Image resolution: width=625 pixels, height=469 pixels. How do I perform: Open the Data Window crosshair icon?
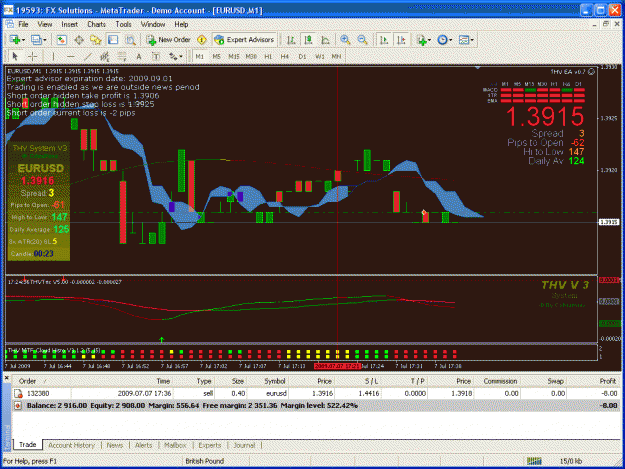click(79, 40)
